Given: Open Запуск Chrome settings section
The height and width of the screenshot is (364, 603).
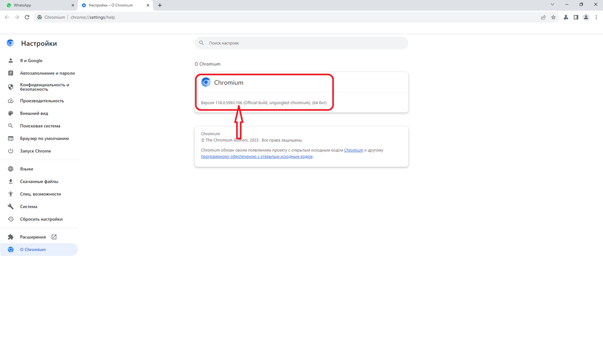Looking at the screenshot, I should coord(39,151).
